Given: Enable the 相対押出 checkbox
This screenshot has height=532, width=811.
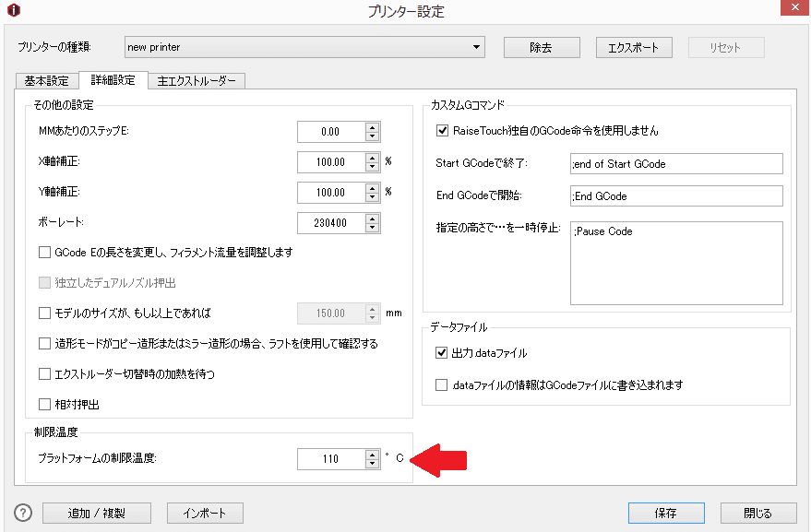Looking at the screenshot, I should pyautogui.click(x=45, y=404).
